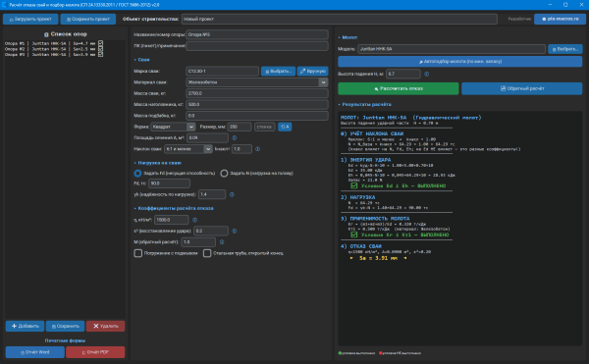Click the blue recalculate area A button
The height and width of the screenshot is (364, 589).
pyautogui.click(x=285, y=127)
